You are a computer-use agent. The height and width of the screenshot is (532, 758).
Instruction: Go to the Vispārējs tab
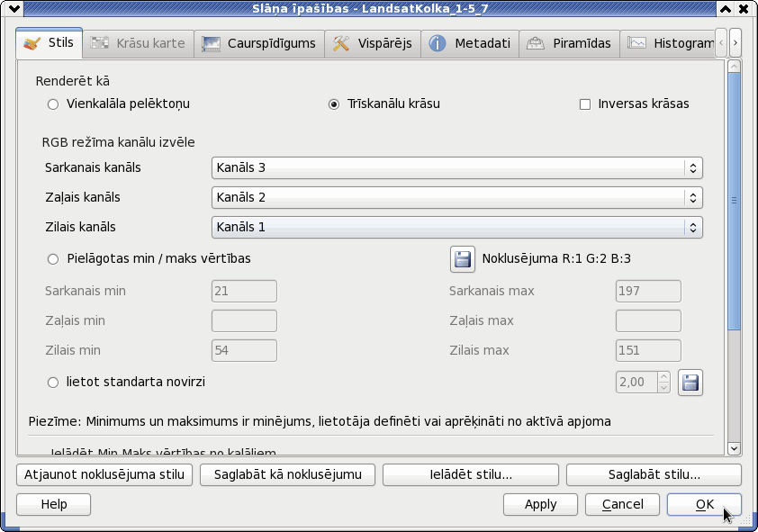(x=373, y=43)
